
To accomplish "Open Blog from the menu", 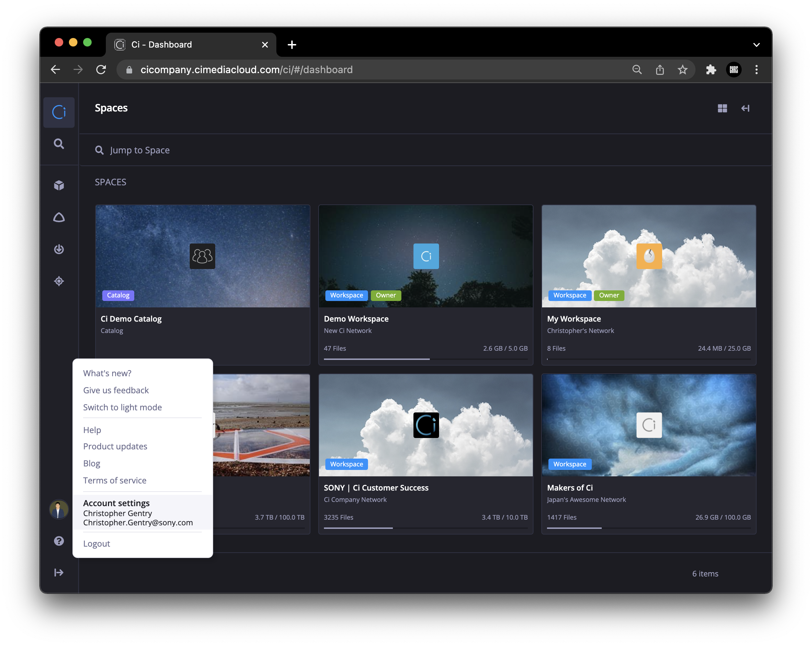I will [92, 464].
